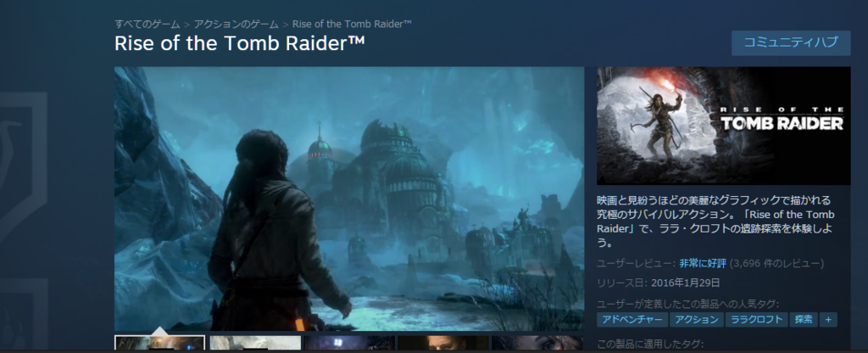Select the fourth screenshot thumbnail
The width and height of the screenshot is (868, 353).
tap(443, 343)
